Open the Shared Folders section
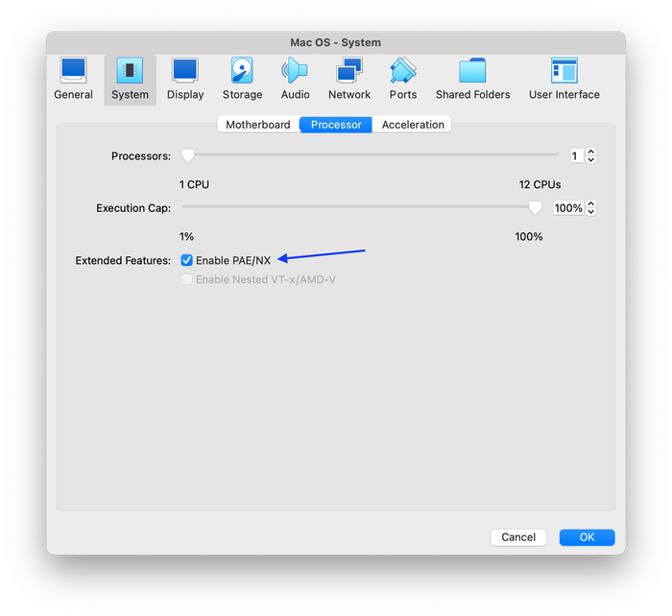This screenshot has height=616, width=672. click(472, 80)
